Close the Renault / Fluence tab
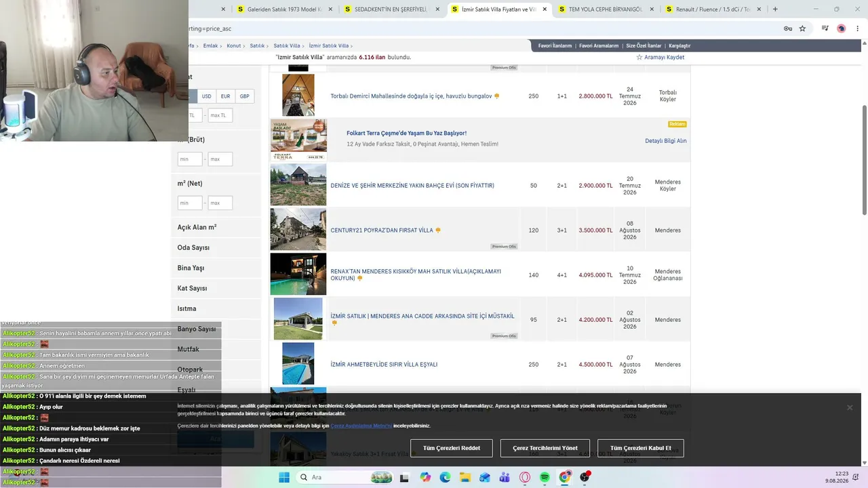 pyautogui.click(x=759, y=9)
